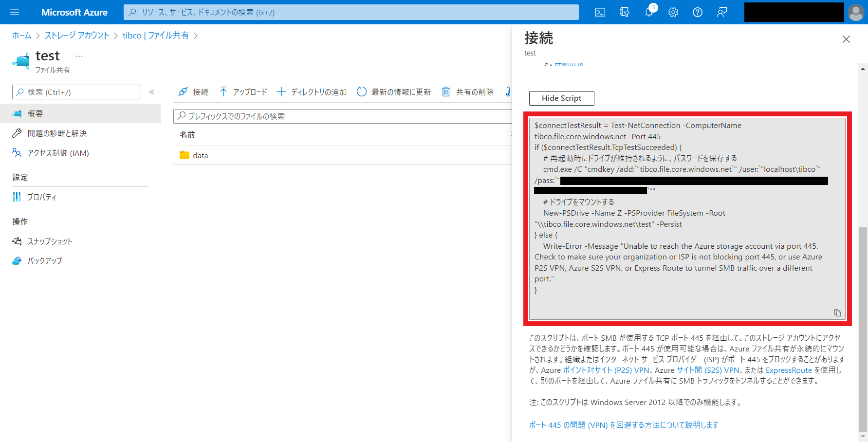Image resolution: width=868 pixels, height=442 pixels.
Task: Focus the プレフィックスでのファイルの検索 field
Action: click(x=343, y=116)
